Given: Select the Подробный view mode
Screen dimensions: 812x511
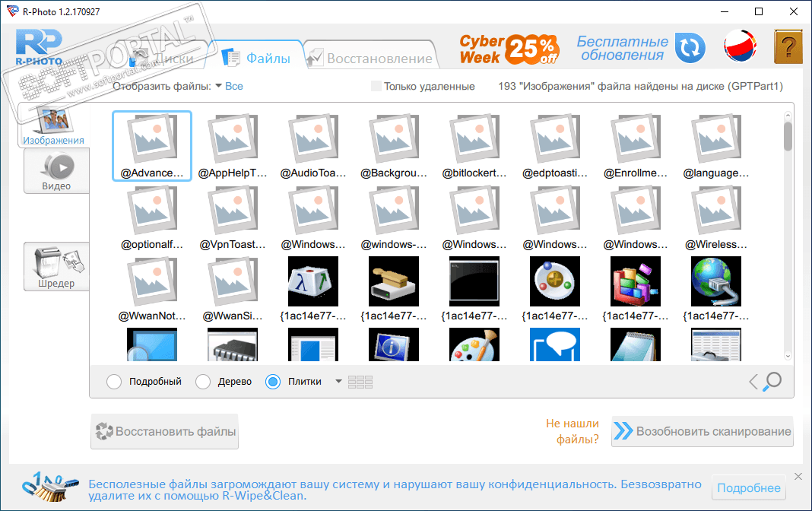Looking at the screenshot, I should pos(114,382).
